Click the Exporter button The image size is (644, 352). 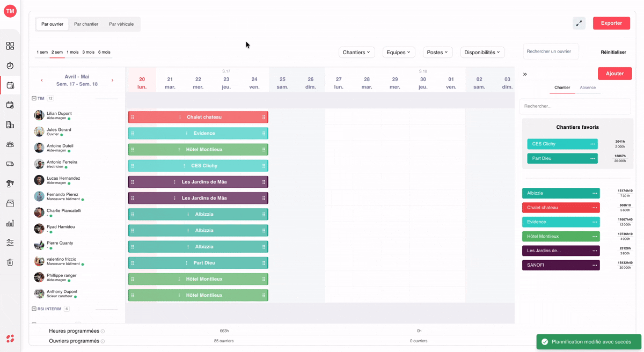tap(611, 23)
